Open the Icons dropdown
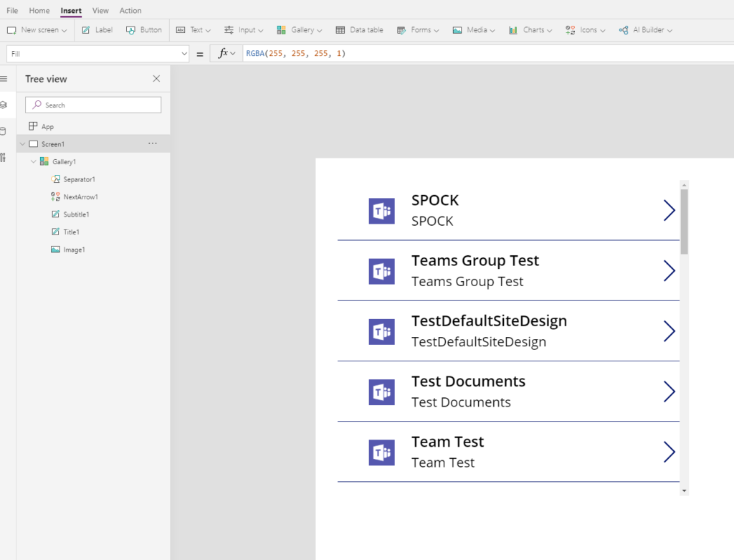 585,30
